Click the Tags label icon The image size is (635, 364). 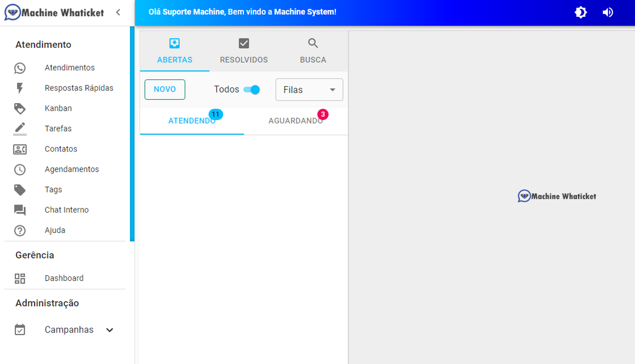click(x=20, y=190)
